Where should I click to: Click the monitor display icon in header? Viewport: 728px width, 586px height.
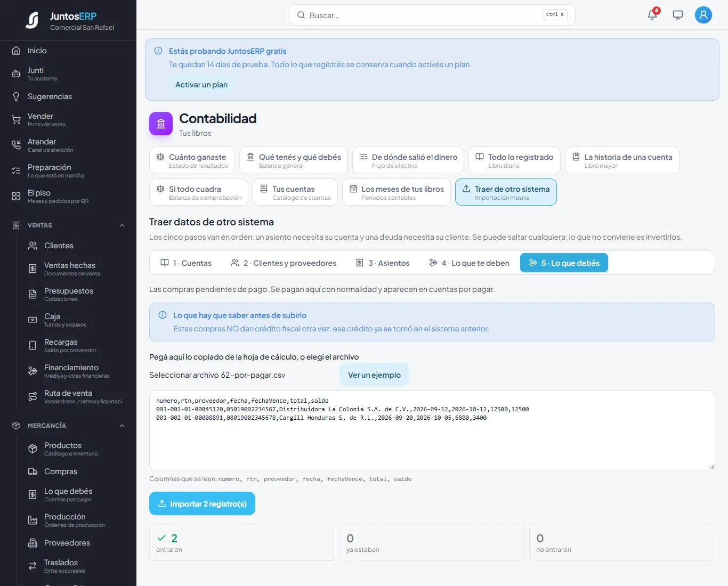pos(678,15)
